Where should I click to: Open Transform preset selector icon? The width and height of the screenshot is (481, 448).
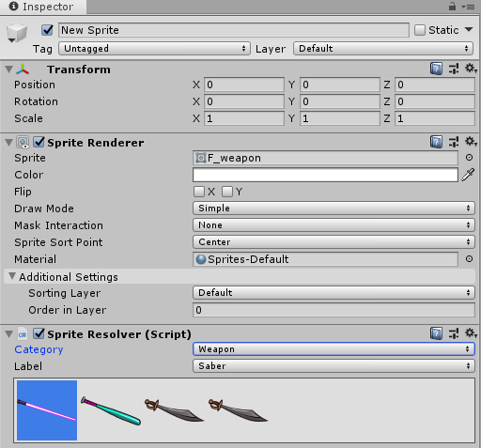pyautogui.click(x=454, y=69)
